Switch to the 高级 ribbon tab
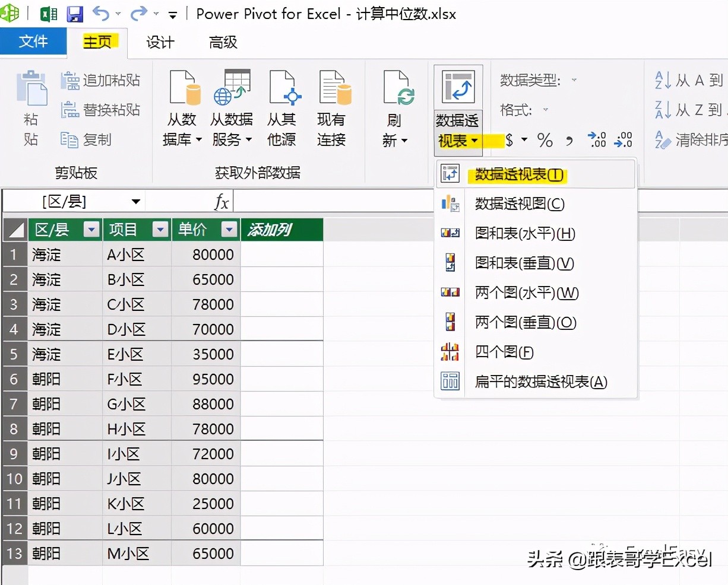 (223, 42)
